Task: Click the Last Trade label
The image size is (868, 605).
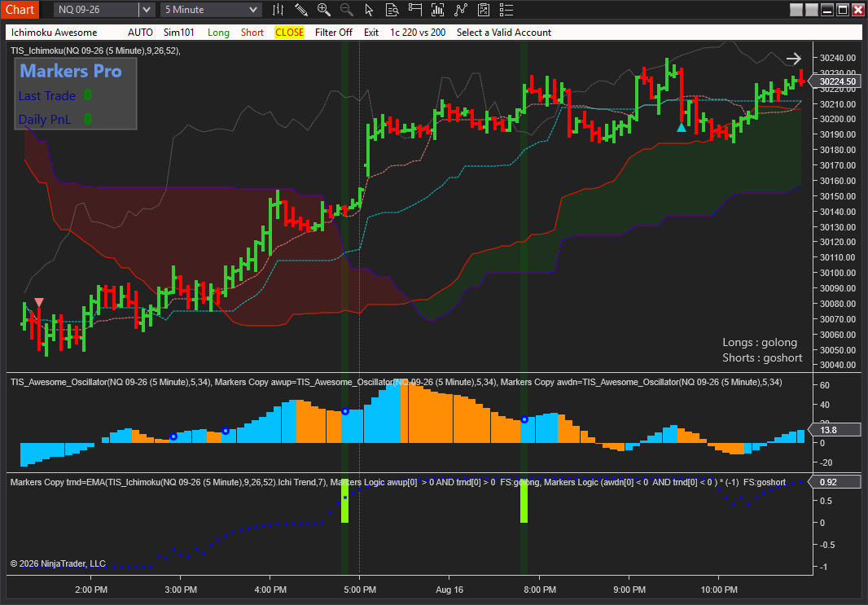Action: pos(46,96)
